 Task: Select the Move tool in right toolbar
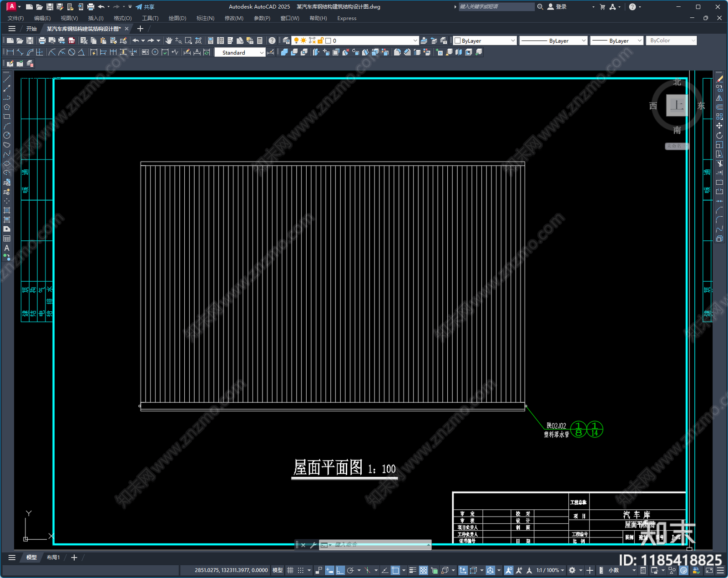pos(719,126)
